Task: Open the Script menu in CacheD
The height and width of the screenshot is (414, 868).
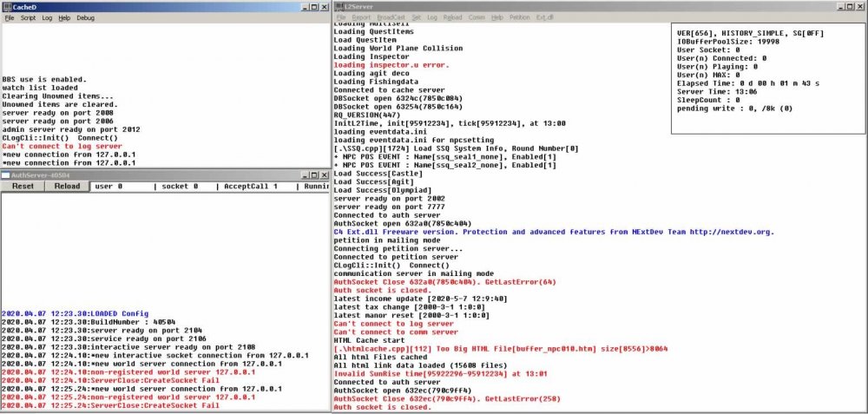Action: pos(29,17)
